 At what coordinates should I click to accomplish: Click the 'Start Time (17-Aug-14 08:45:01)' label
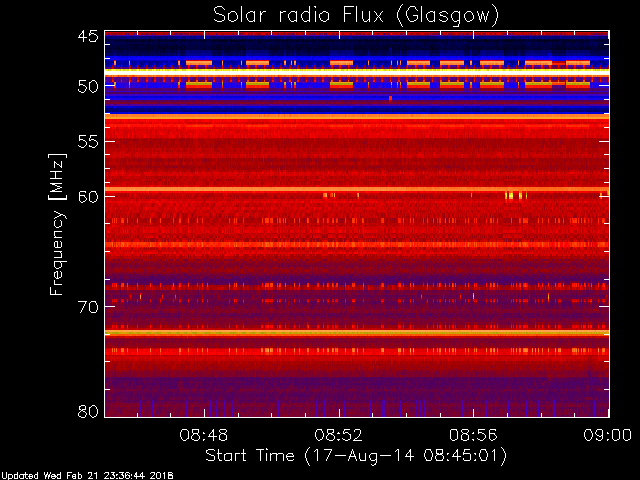click(356, 456)
